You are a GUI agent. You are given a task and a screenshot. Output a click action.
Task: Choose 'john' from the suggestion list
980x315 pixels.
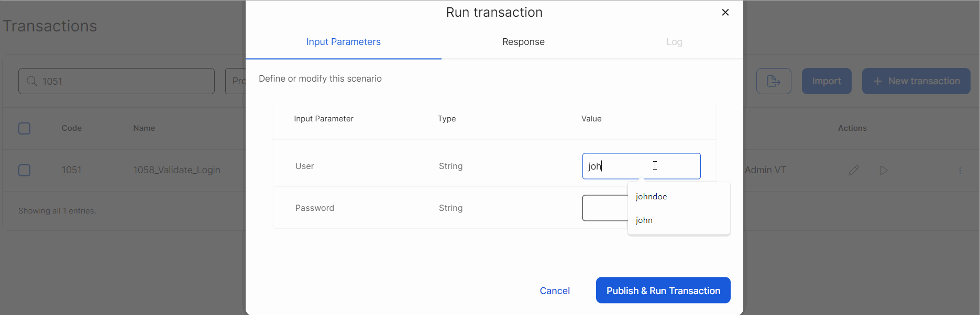(644, 220)
